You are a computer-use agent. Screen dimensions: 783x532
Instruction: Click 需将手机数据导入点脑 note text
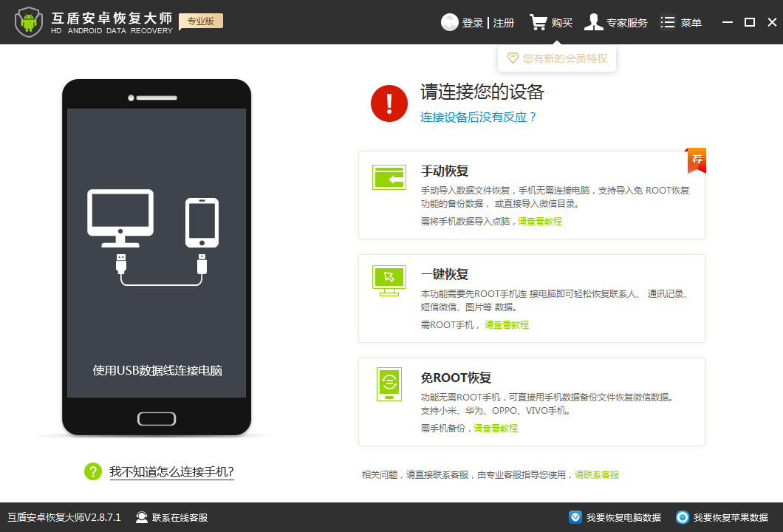465,221
